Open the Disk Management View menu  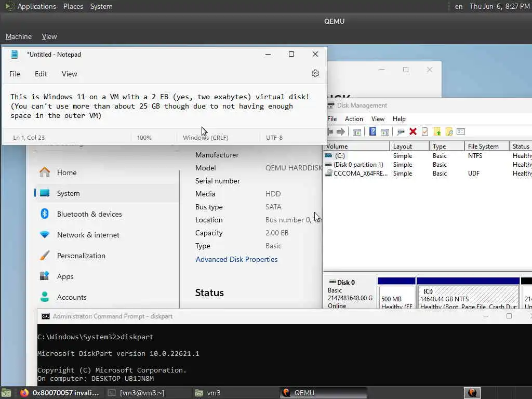pos(378,119)
